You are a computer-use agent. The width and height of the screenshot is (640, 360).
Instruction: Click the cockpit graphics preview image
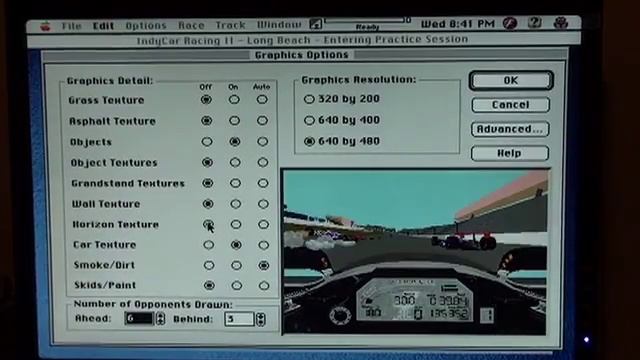[415, 251]
